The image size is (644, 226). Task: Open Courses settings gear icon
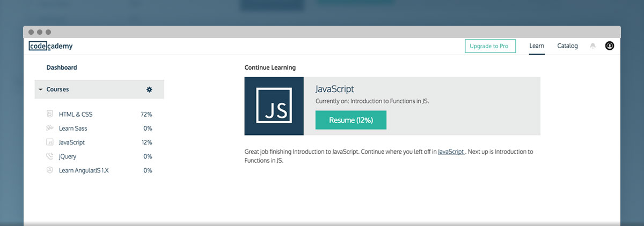tap(149, 89)
